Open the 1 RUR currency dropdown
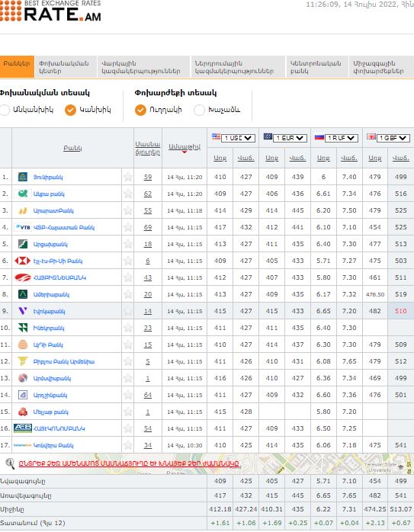This screenshot has width=414, height=532. [342, 138]
